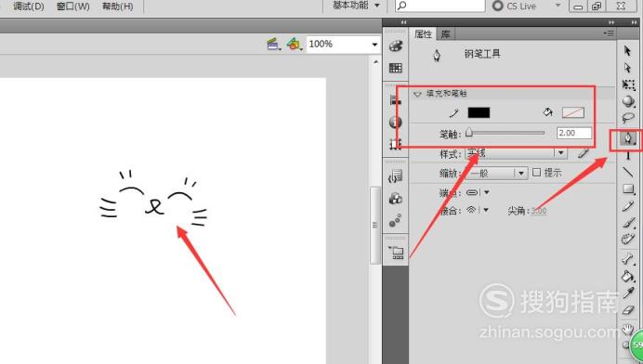Open the Align panel icon
Screen dimensions: 643x364
point(395,99)
